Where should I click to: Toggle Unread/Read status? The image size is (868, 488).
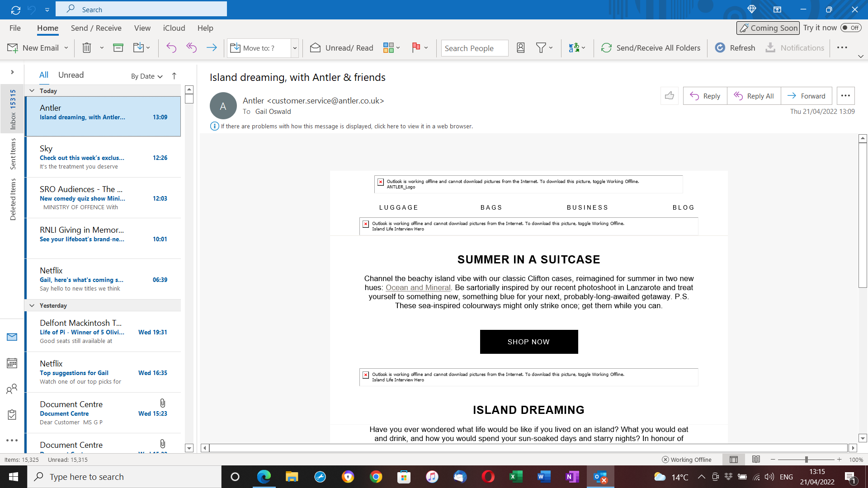click(342, 48)
